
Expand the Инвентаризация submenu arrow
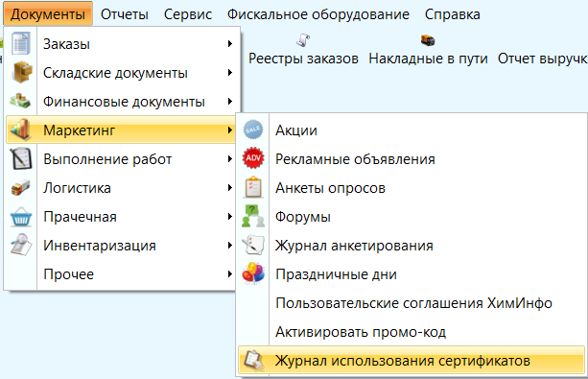230,245
